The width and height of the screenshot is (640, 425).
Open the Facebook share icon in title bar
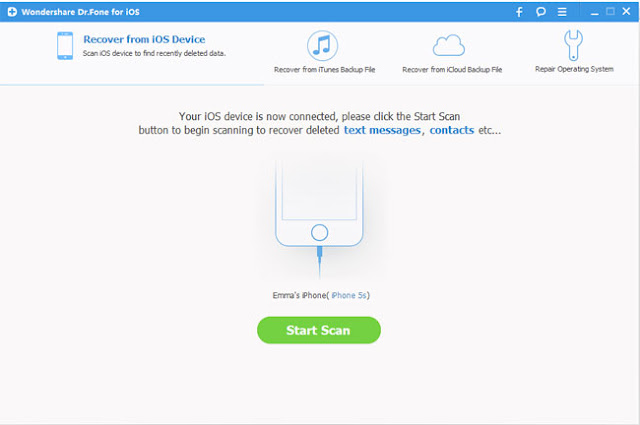519,12
